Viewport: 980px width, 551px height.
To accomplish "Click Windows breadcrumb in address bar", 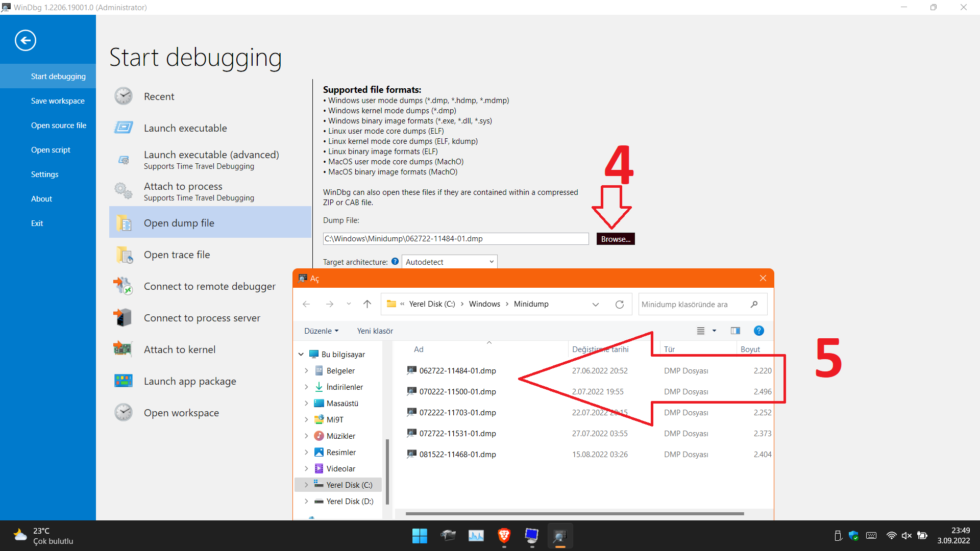I will pyautogui.click(x=484, y=304).
